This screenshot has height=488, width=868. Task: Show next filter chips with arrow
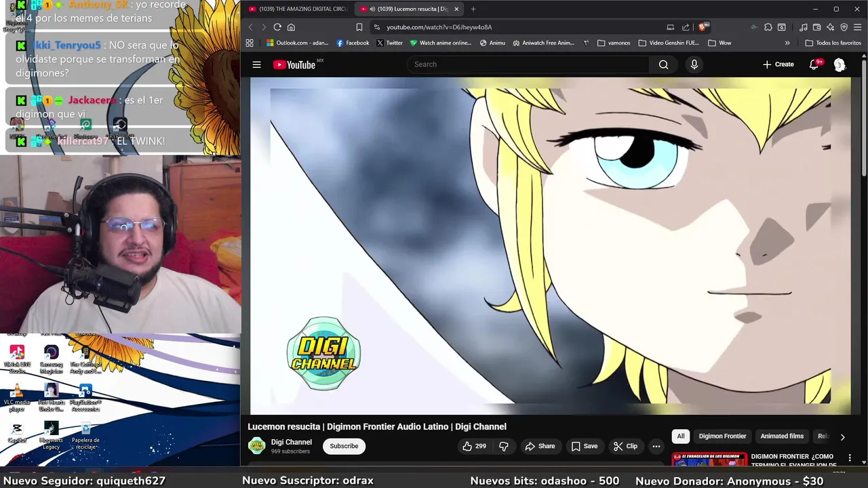pyautogui.click(x=842, y=437)
